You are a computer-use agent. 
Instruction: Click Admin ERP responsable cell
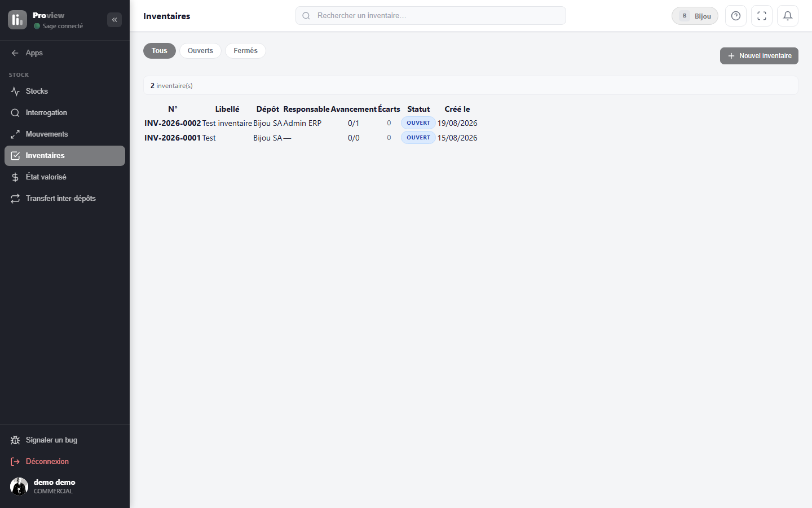(302, 123)
